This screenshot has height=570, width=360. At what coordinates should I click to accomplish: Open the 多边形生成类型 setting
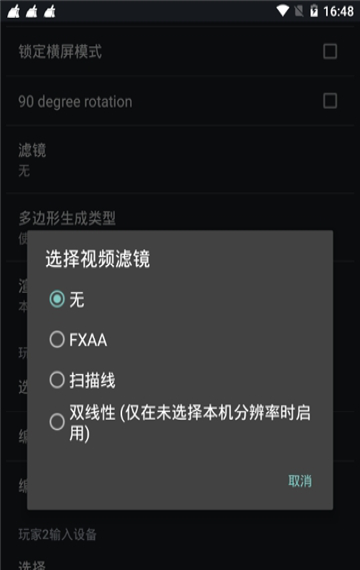point(180,218)
